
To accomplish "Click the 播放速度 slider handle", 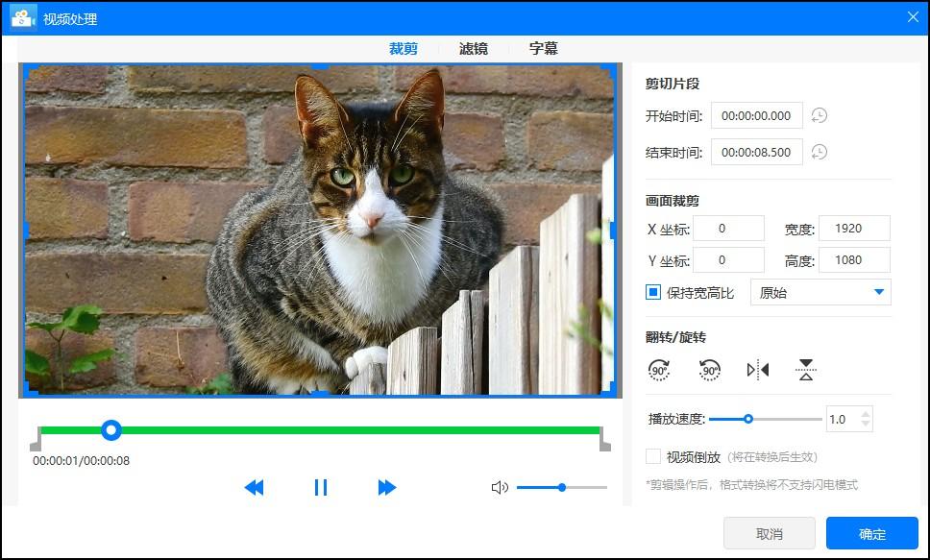I will coord(748,419).
